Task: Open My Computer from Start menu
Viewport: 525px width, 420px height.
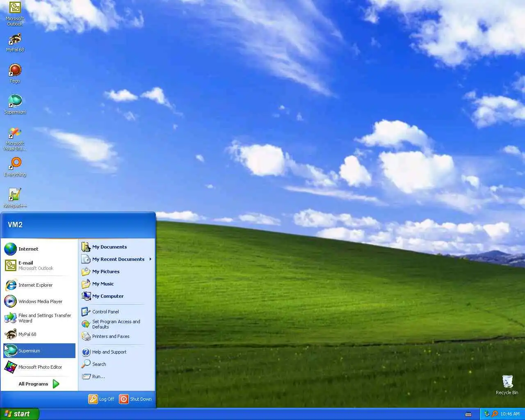Action: pos(116,296)
